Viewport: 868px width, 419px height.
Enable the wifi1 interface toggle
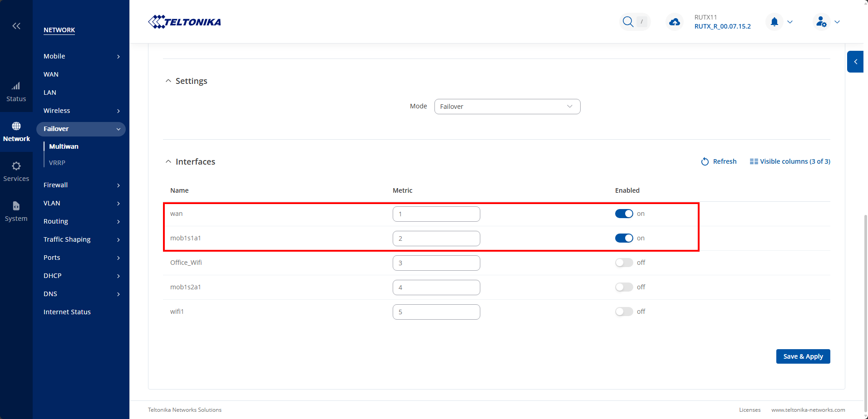624,312
